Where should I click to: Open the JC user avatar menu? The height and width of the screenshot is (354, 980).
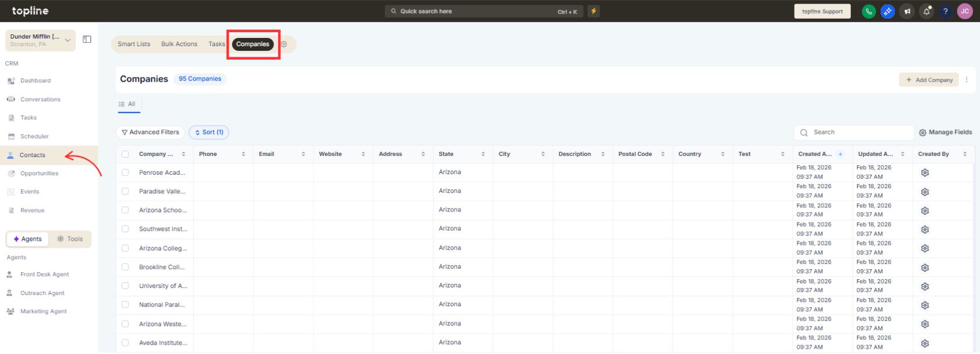click(965, 11)
